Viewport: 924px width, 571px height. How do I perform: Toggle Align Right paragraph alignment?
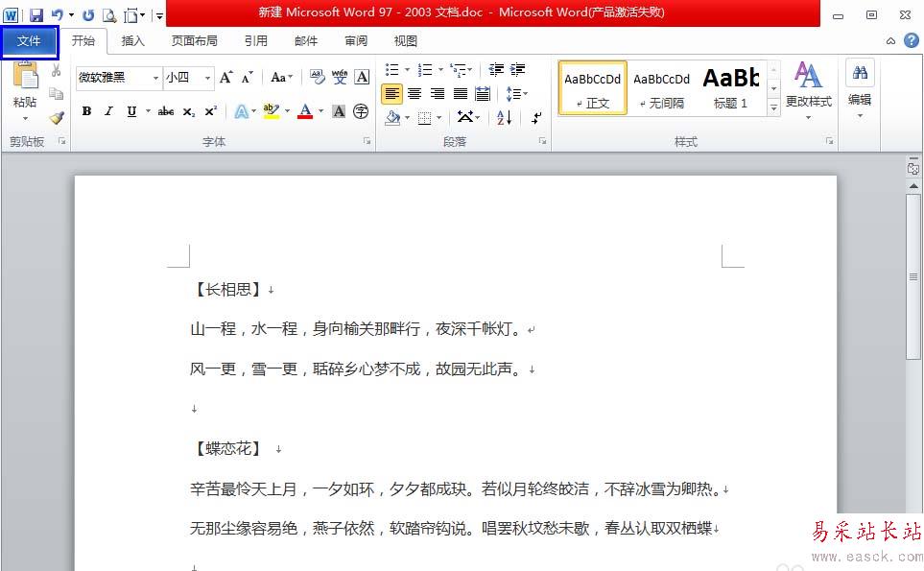click(x=438, y=94)
